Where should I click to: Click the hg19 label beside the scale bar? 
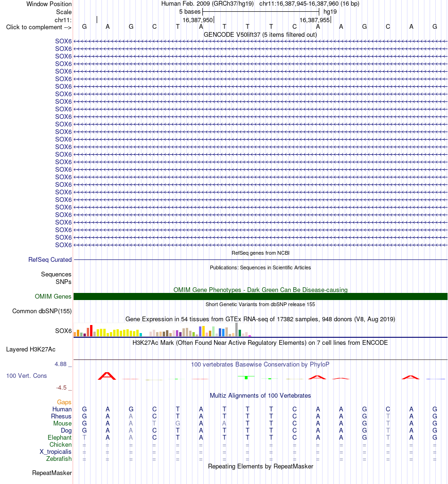point(330,12)
